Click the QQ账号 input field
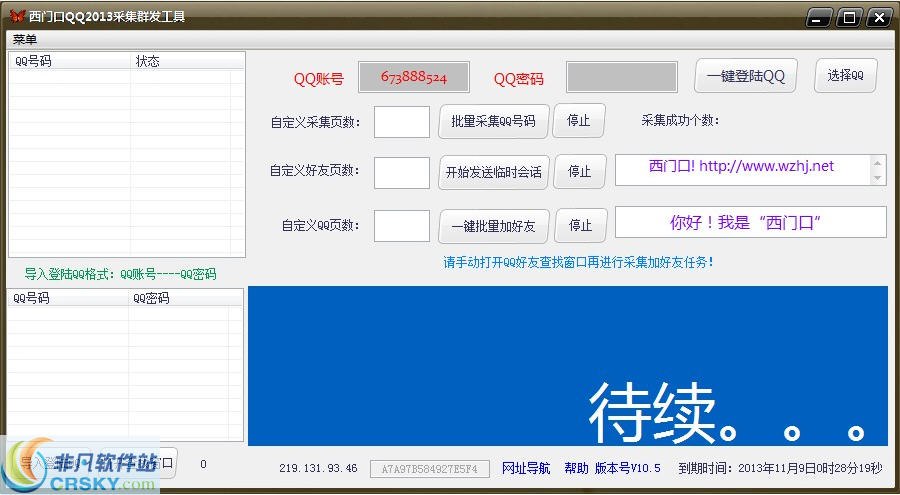 tap(414, 77)
